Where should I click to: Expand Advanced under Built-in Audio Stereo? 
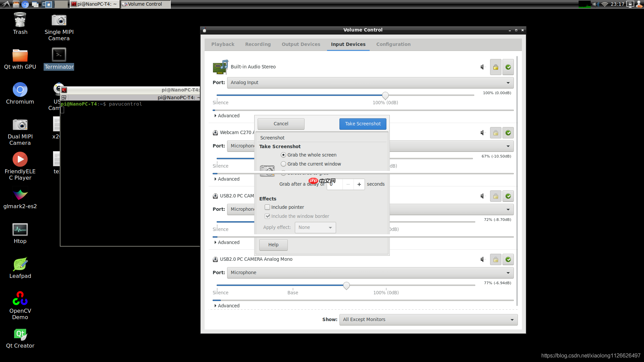tap(227, 116)
